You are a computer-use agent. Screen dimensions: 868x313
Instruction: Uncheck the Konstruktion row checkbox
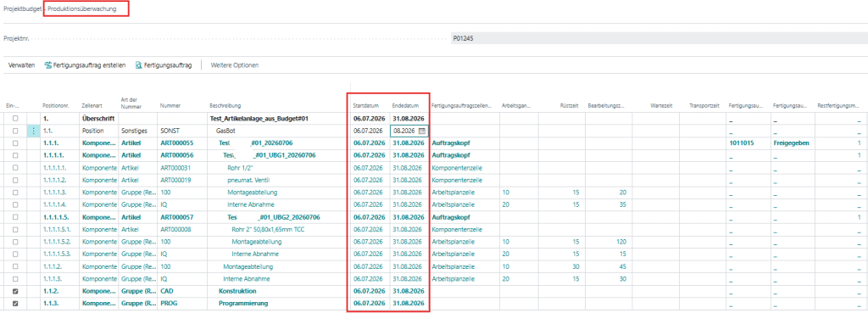click(x=15, y=291)
